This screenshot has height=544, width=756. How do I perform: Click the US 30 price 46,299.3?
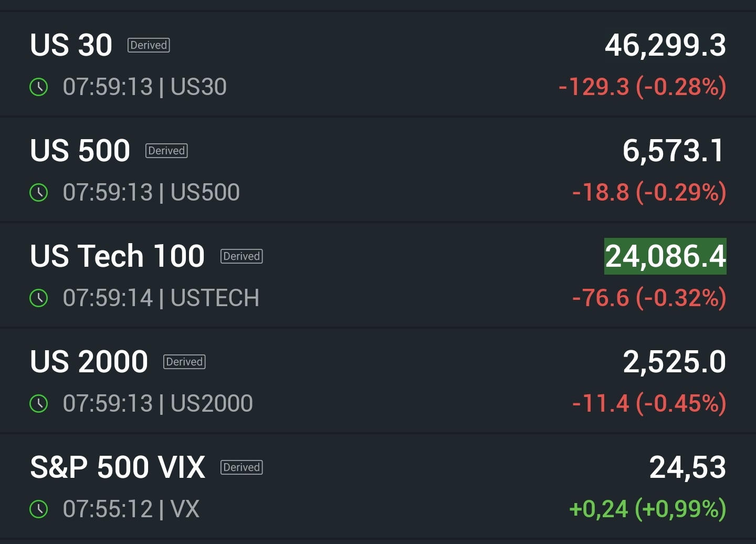point(665,45)
